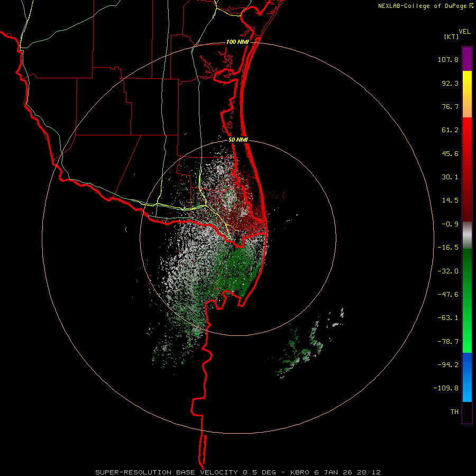Image resolution: width=476 pixels, height=476 pixels.
Task: Click the -16.5 legend value
Action: click(448, 248)
